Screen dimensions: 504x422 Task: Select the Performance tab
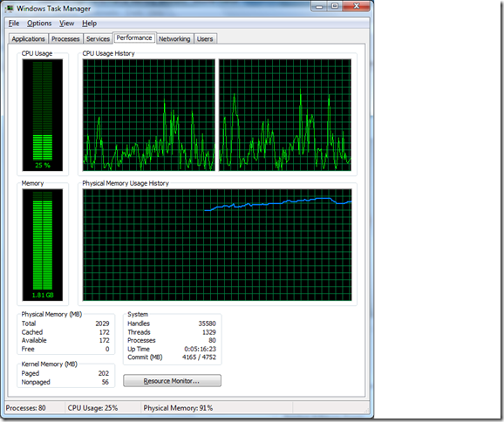(x=134, y=37)
